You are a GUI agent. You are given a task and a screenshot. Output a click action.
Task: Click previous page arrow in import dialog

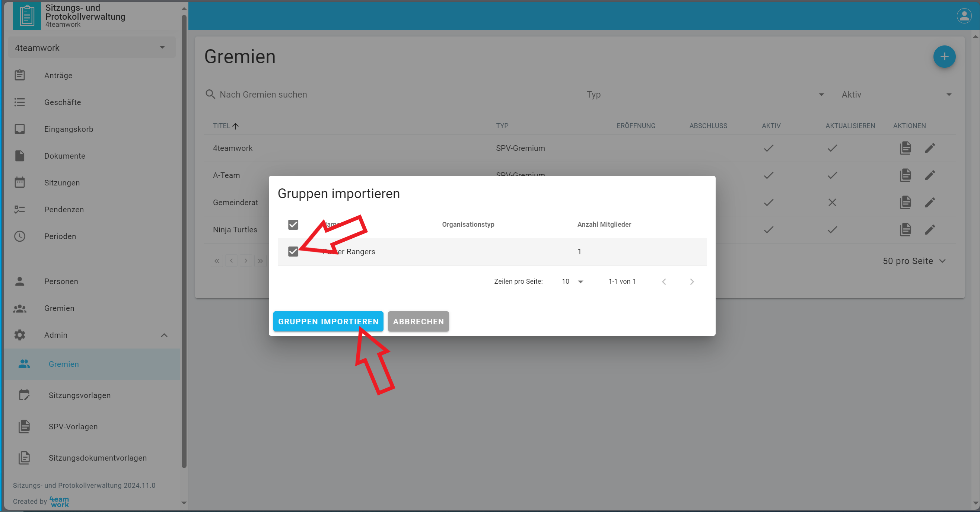point(664,282)
